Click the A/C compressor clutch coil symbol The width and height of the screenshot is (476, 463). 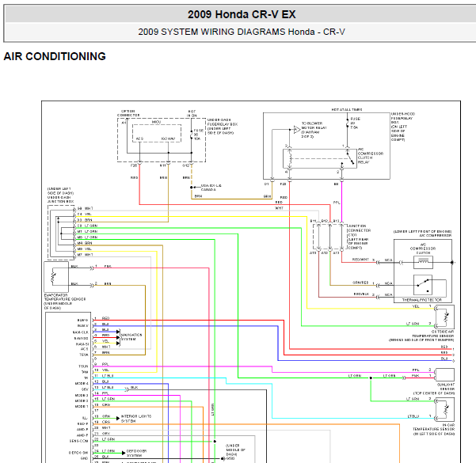423,263
